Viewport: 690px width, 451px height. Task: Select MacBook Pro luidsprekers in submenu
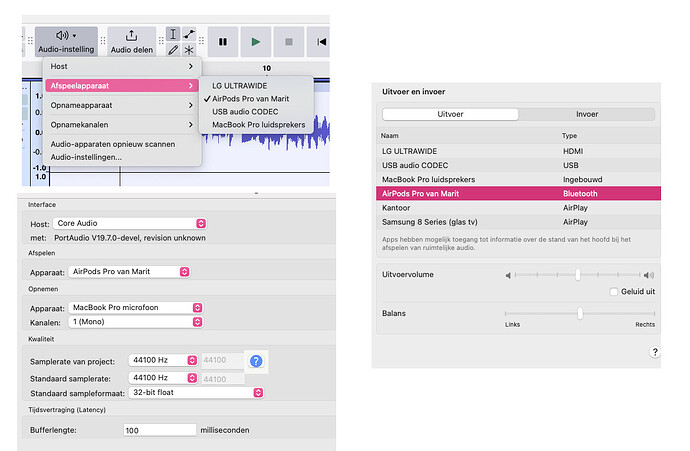click(x=258, y=125)
